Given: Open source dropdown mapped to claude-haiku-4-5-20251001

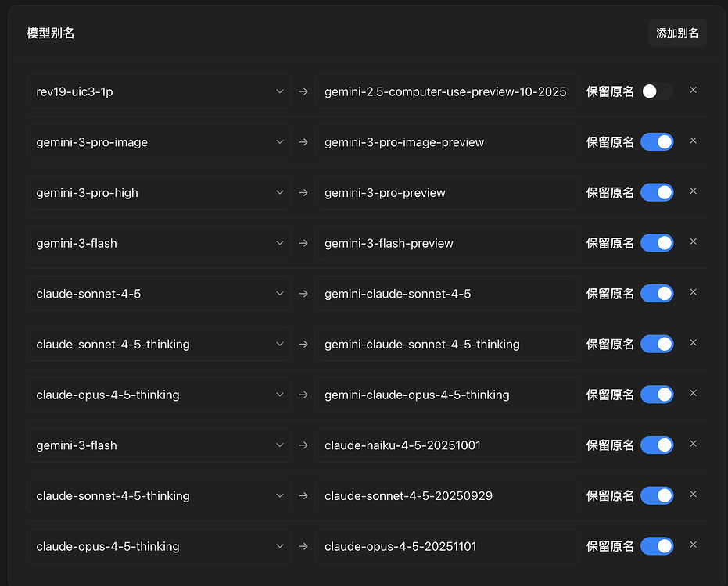Looking at the screenshot, I should pos(160,445).
